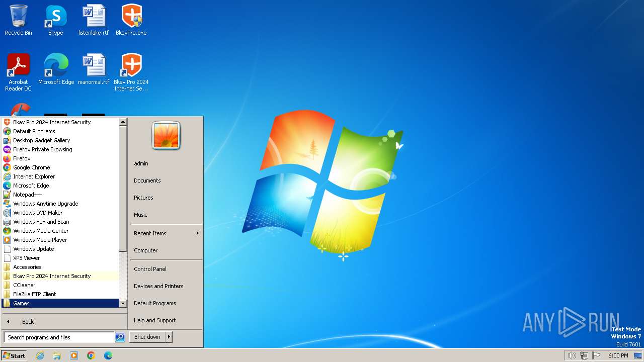Open Shut down options arrow
This screenshot has height=362, width=644.
169,337
